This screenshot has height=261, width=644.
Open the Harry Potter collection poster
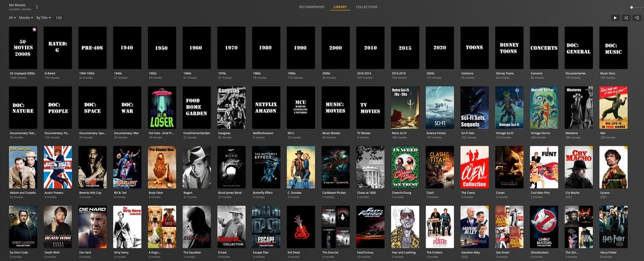613,227
